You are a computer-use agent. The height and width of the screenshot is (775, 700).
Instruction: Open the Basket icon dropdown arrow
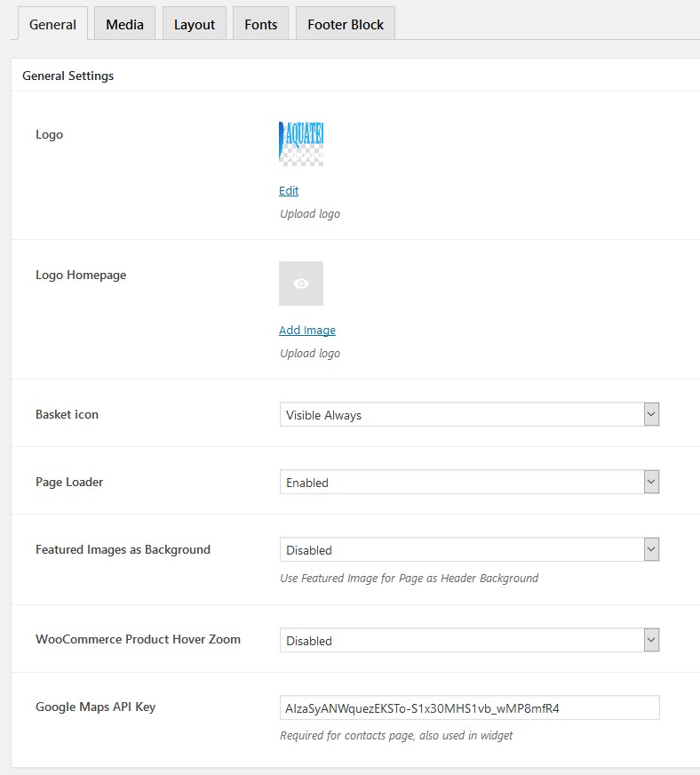(651, 414)
